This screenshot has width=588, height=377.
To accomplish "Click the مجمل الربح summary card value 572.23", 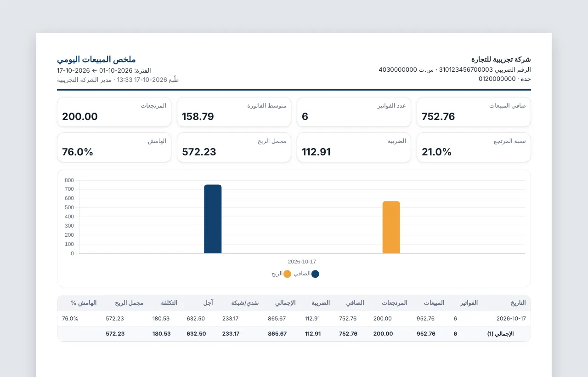I will click(199, 152).
